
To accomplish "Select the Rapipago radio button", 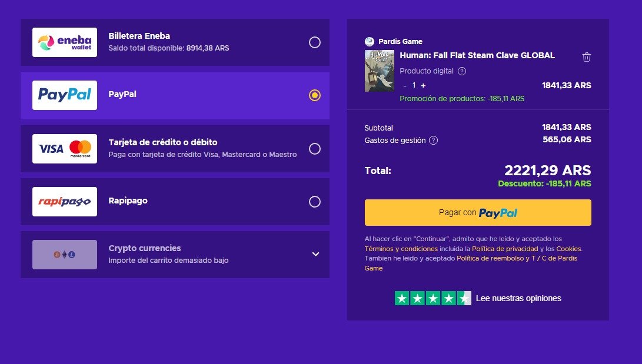I will (314, 202).
